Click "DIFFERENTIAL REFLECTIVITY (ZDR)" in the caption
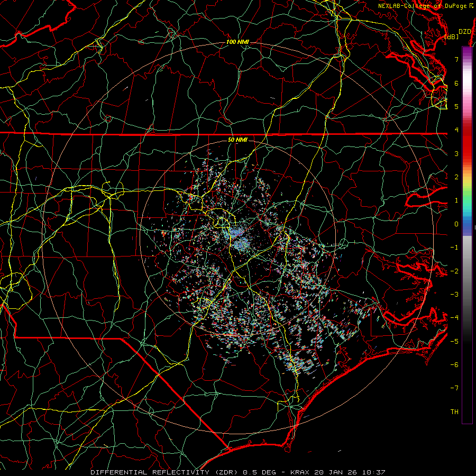Screen dimensions: 476x476 (165, 472)
